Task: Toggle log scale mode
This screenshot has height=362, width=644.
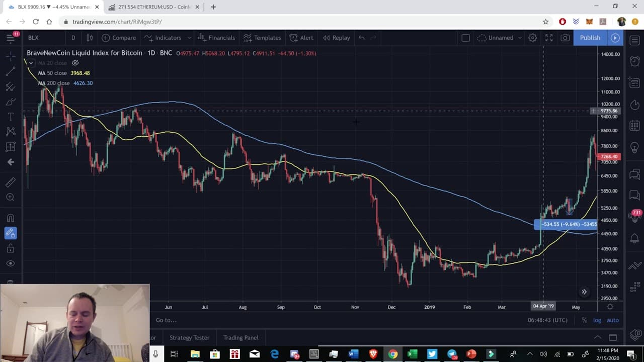Action: pos(597,320)
